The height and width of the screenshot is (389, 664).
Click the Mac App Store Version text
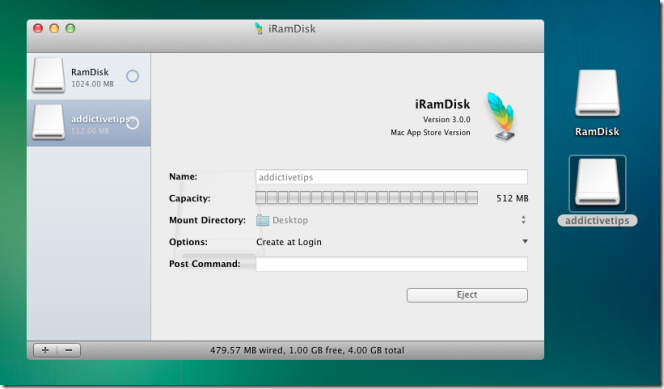[x=430, y=132]
